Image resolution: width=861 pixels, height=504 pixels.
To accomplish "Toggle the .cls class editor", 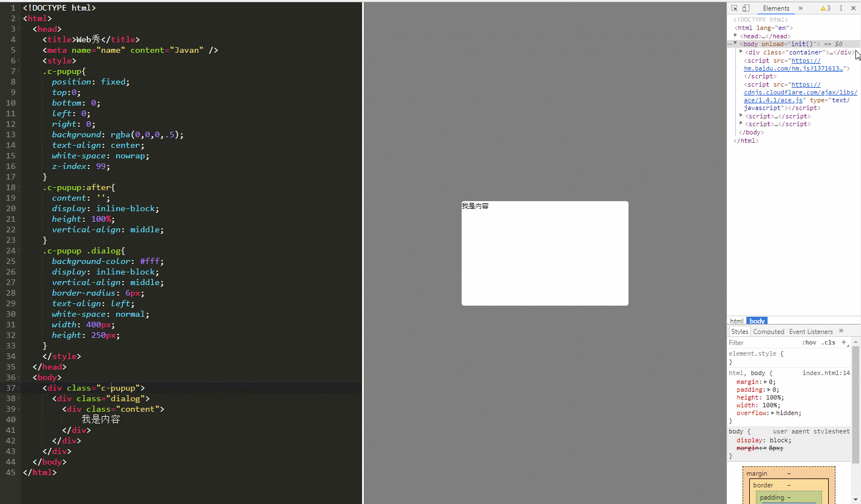I will point(829,343).
